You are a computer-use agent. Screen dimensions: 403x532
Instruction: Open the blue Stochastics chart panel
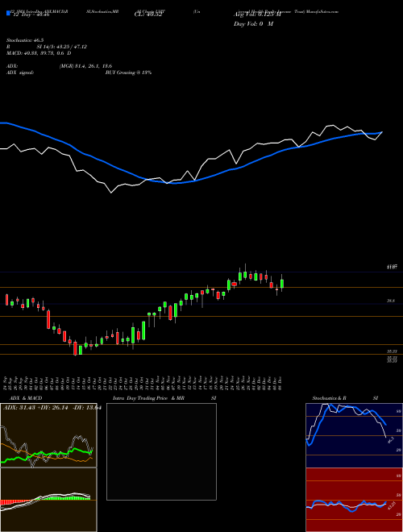tap(354, 435)
